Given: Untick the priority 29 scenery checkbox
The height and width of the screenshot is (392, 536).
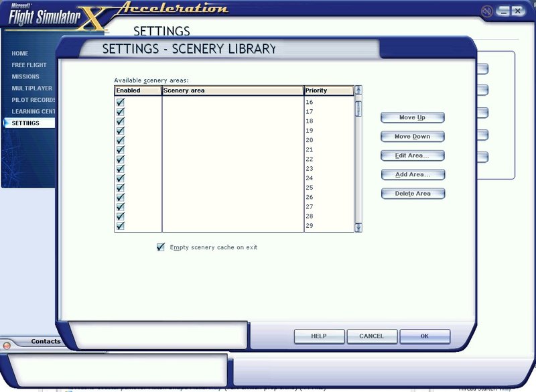Looking at the screenshot, I should coord(121,226).
